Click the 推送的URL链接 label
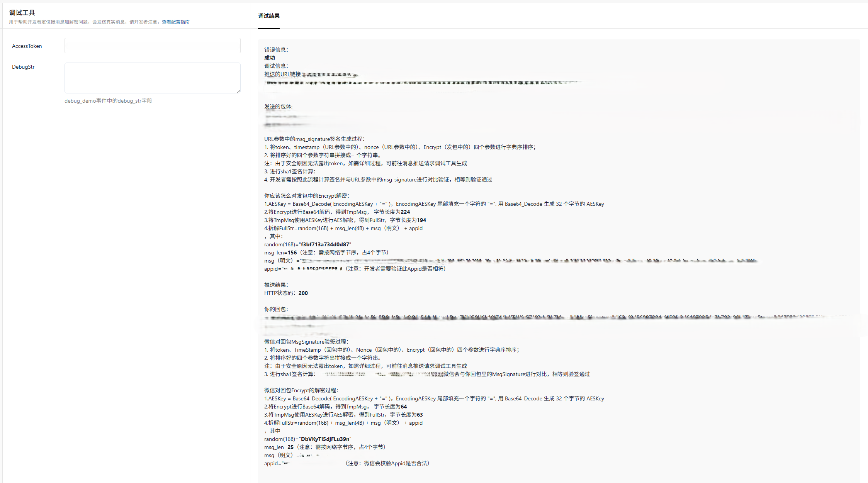The image size is (868, 483). 282,74
